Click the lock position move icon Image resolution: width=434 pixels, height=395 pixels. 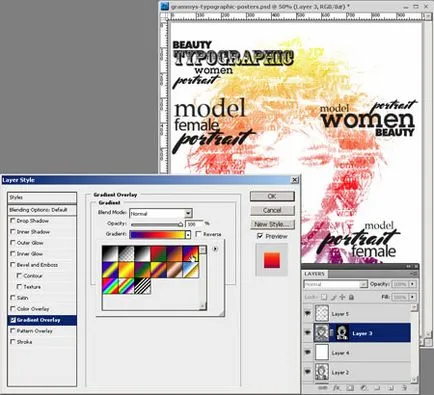point(342,297)
